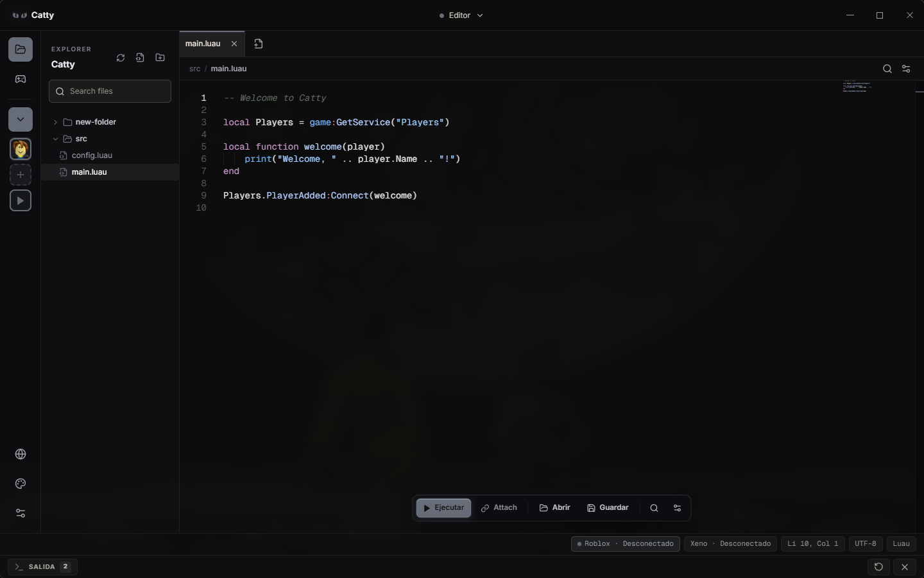Create a new file in explorer

pos(140,58)
